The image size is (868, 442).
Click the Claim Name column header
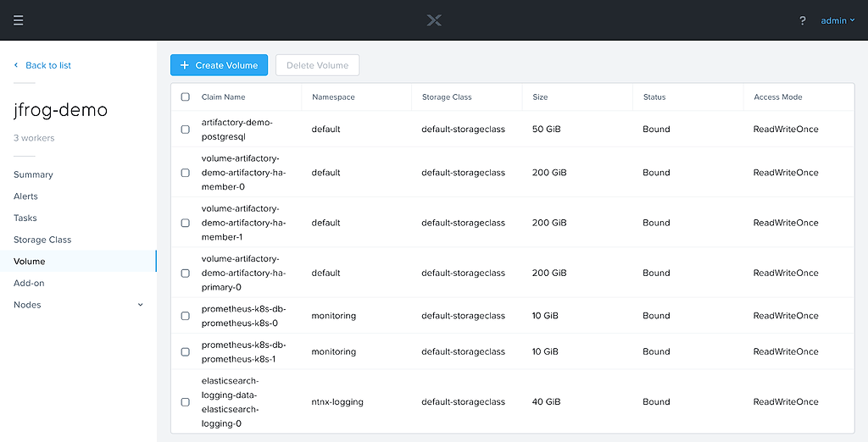pyautogui.click(x=223, y=97)
